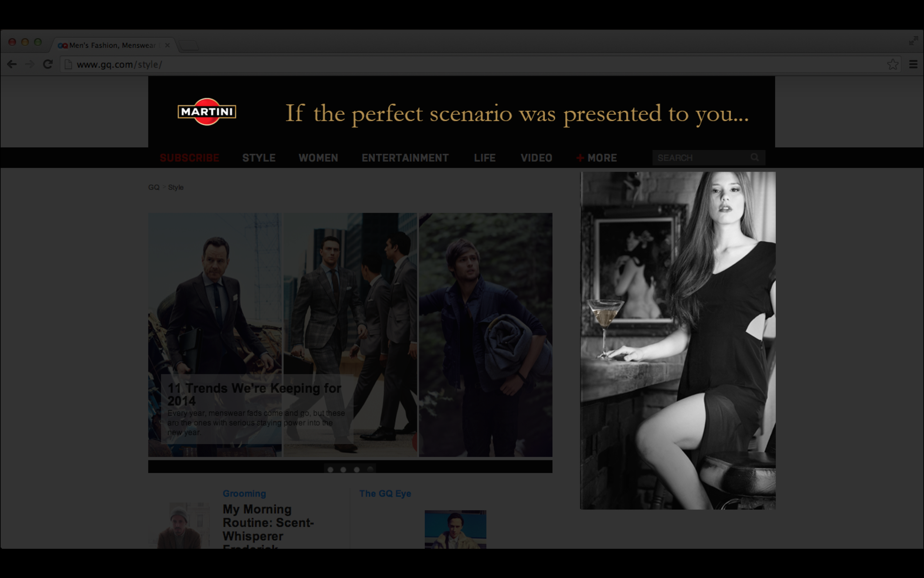Click the grayed-out forward navigation arrow

(x=30, y=64)
